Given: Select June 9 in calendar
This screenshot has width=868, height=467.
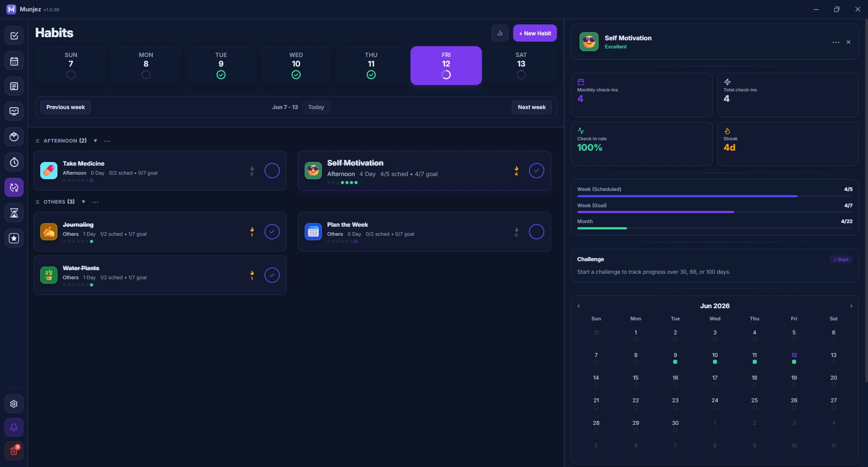Looking at the screenshot, I should (x=675, y=357).
